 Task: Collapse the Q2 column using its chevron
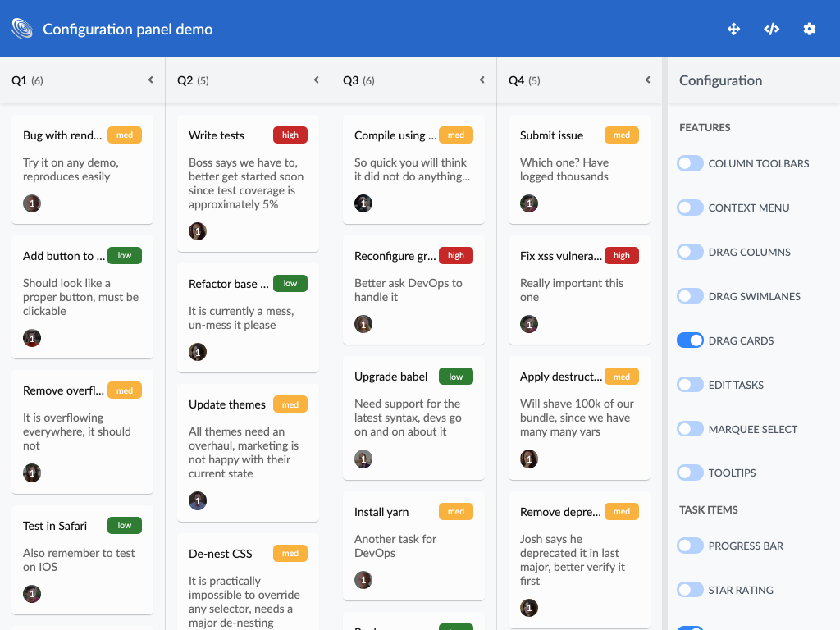coord(316,80)
